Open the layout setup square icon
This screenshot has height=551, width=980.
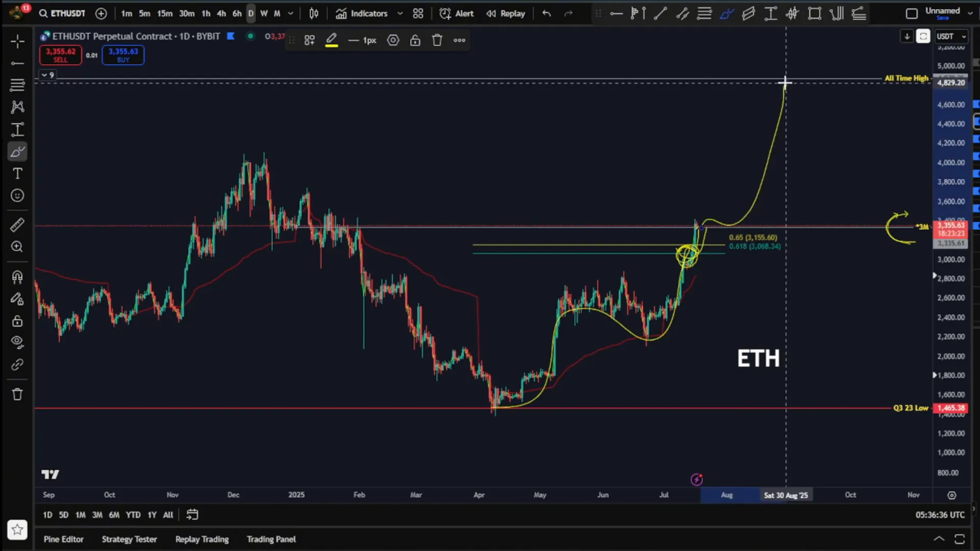(x=912, y=13)
